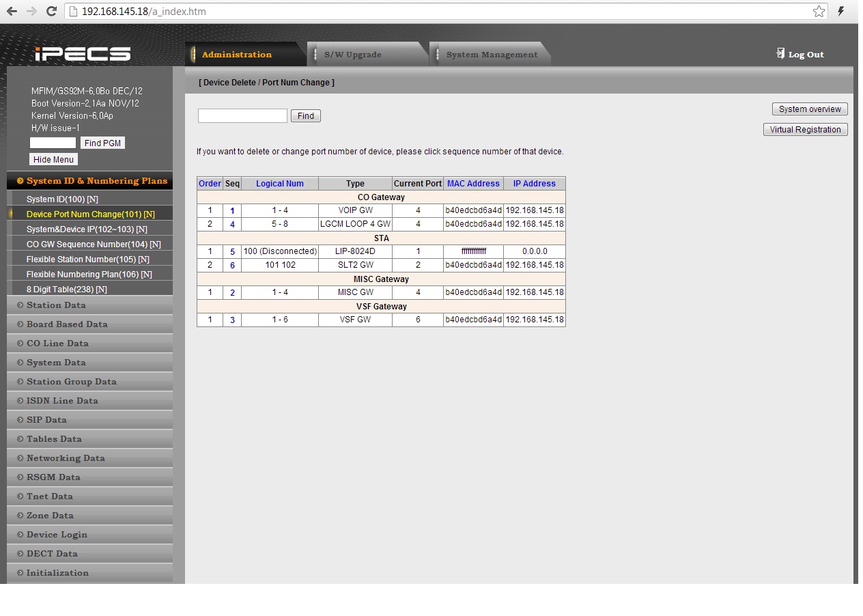Sort table by MAC Address header
This screenshot has height=616, width=863.
point(473,184)
